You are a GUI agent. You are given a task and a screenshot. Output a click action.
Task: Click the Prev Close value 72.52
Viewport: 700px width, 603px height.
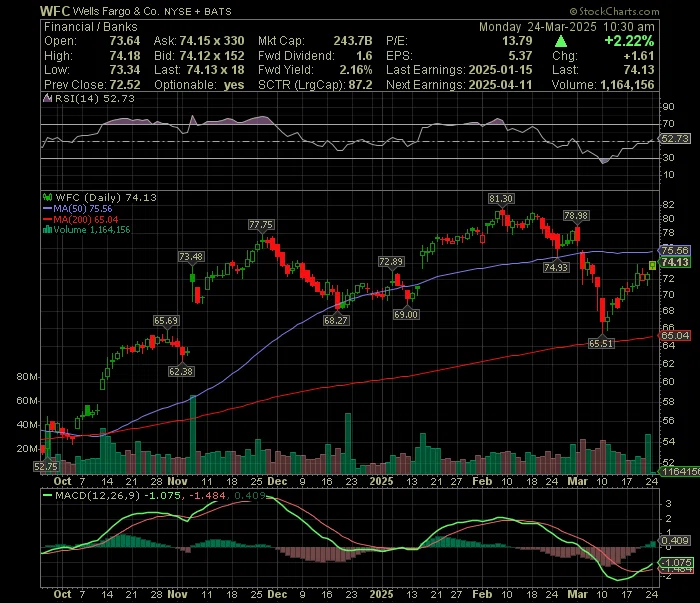point(125,85)
